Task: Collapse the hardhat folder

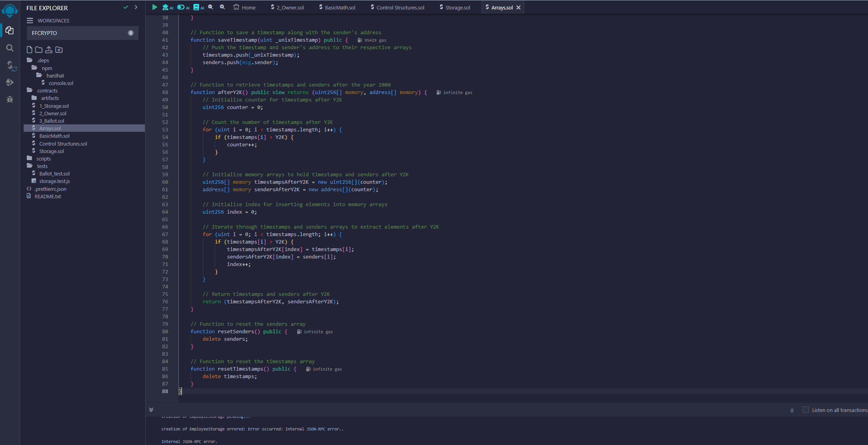Action: pyautogui.click(x=50, y=76)
